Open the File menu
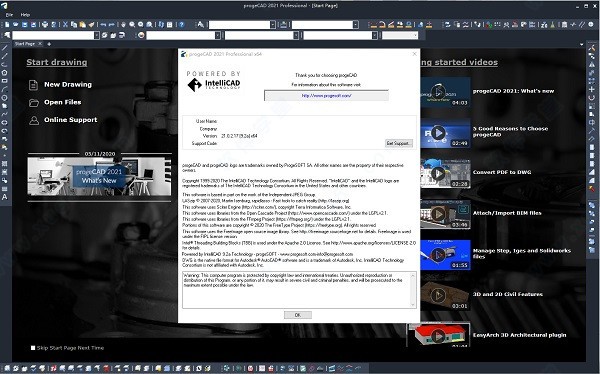 (9, 15)
